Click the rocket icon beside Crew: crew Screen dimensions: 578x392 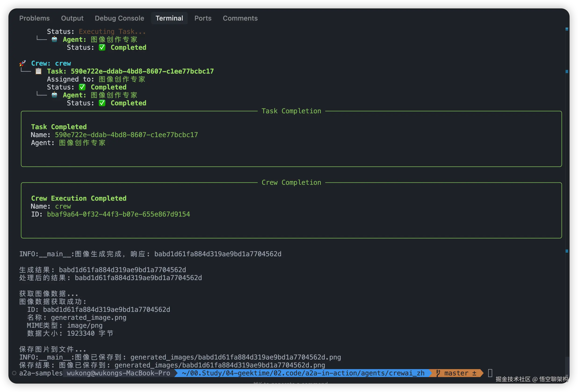22,63
